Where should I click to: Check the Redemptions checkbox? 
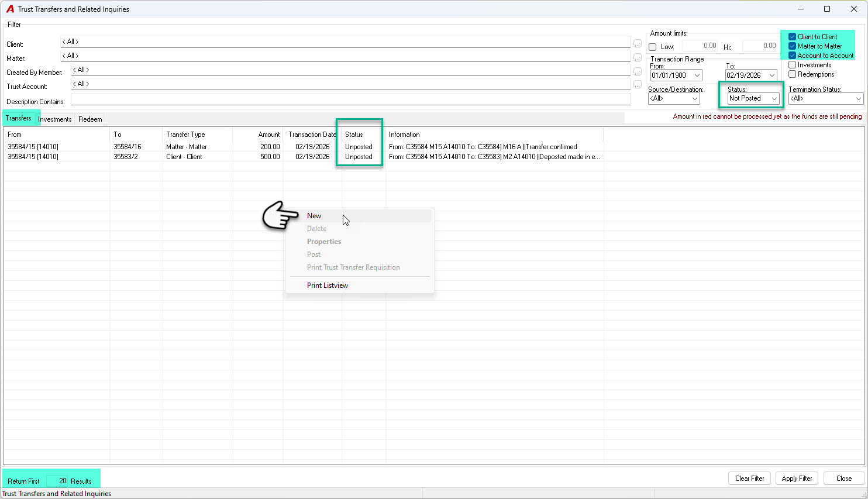tap(793, 74)
